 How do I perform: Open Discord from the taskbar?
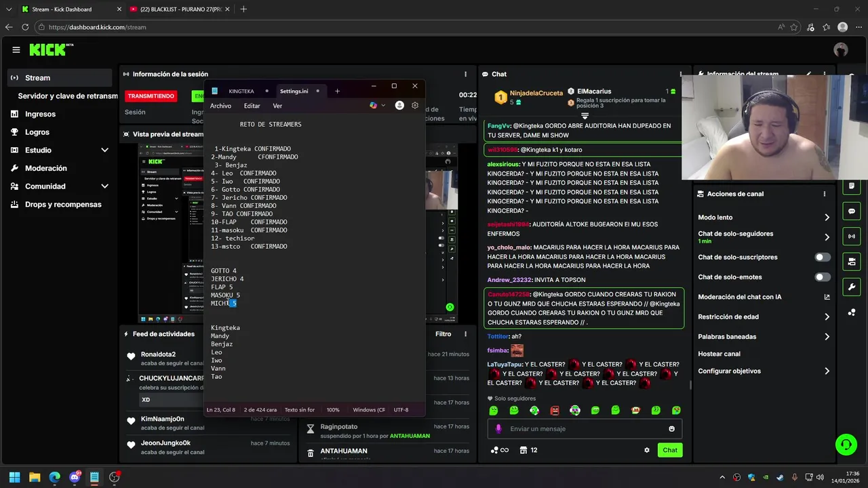75,477
